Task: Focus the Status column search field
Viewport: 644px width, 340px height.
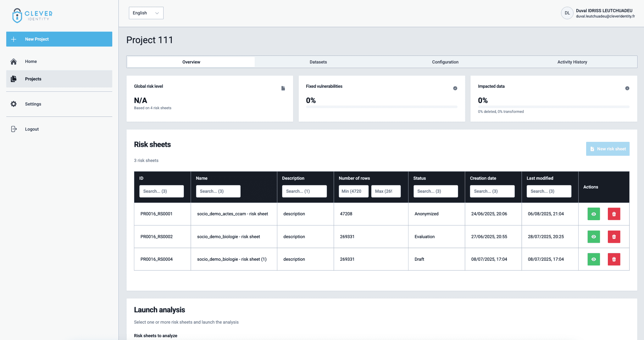Action: click(x=435, y=191)
